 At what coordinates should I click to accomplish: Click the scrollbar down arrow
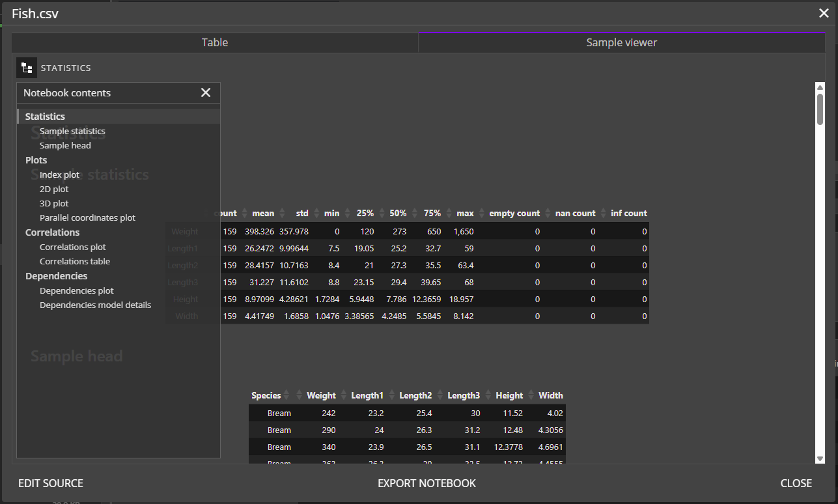click(x=820, y=458)
